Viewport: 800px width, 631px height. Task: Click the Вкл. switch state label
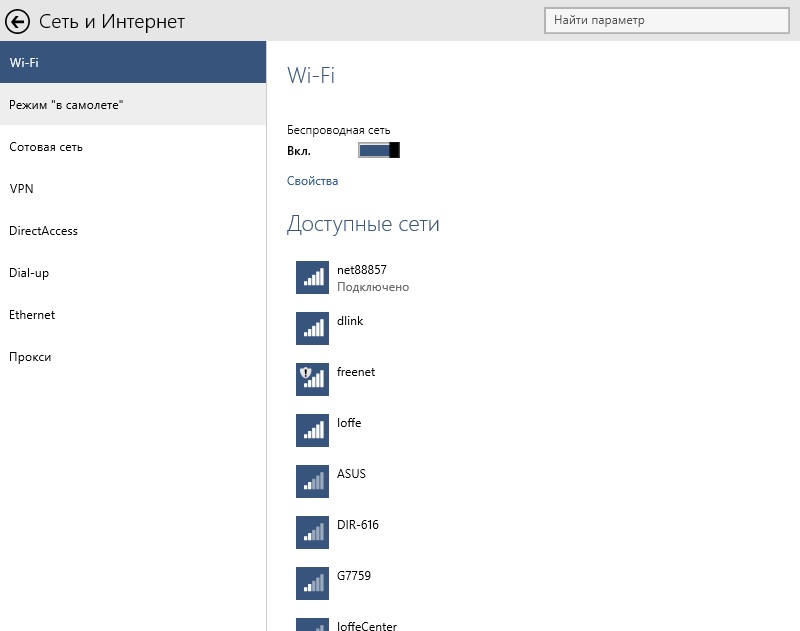click(299, 151)
